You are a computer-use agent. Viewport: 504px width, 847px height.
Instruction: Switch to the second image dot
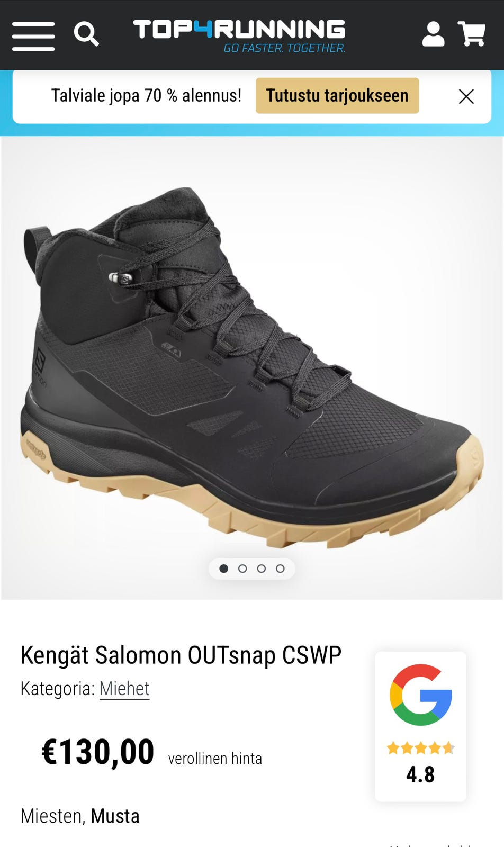click(242, 569)
